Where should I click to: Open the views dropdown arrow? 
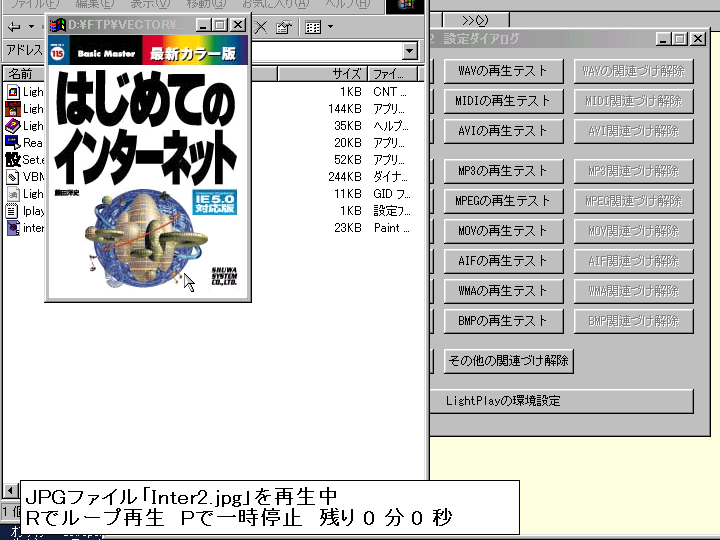pyautogui.click(x=331, y=27)
